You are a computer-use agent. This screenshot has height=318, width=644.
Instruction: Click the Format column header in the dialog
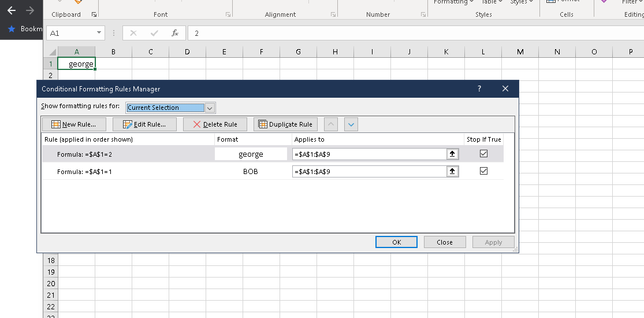click(x=228, y=139)
